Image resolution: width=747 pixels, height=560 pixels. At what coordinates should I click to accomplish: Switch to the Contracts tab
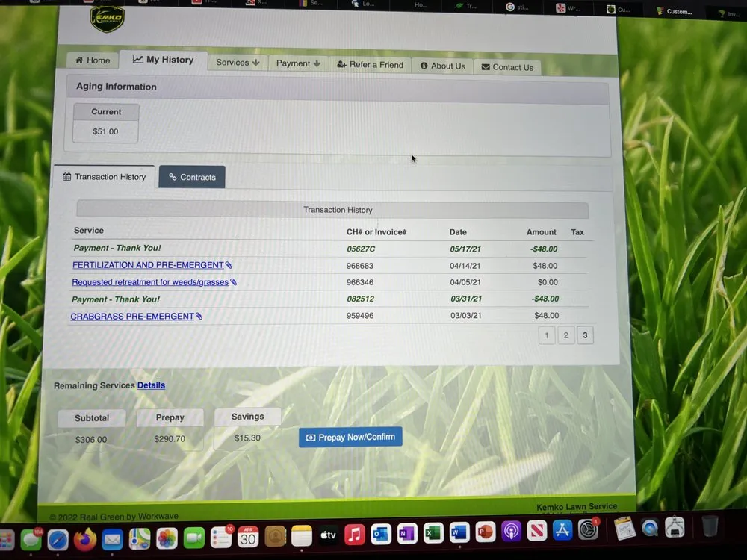192,177
